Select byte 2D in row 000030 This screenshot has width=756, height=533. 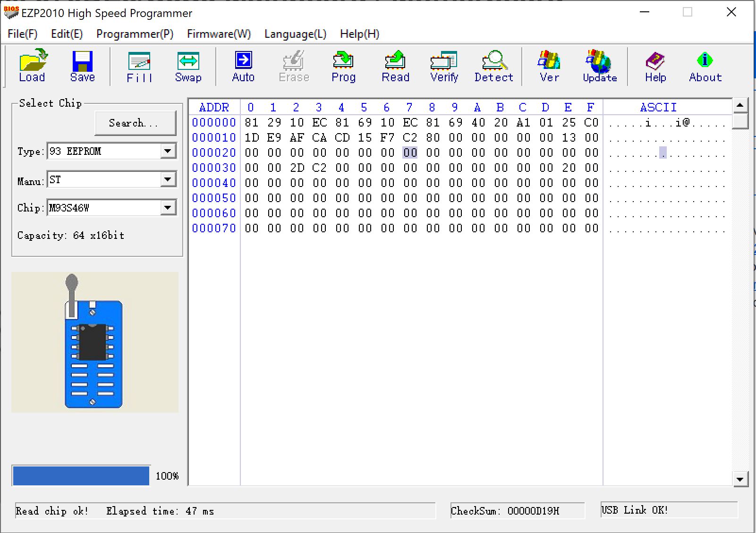[297, 168]
